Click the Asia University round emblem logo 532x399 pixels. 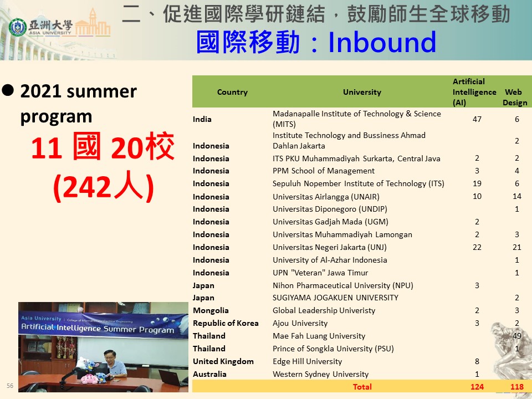click(x=17, y=27)
